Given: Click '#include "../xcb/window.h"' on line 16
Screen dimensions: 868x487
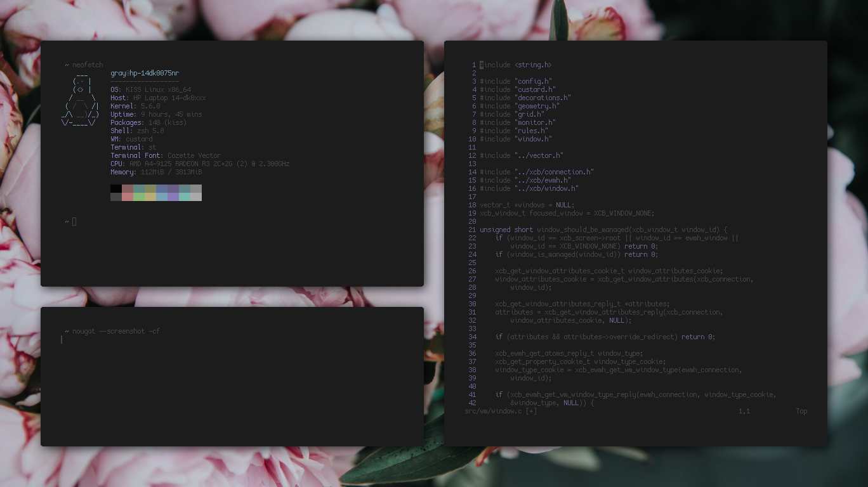Looking at the screenshot, I should click(529, 188).
